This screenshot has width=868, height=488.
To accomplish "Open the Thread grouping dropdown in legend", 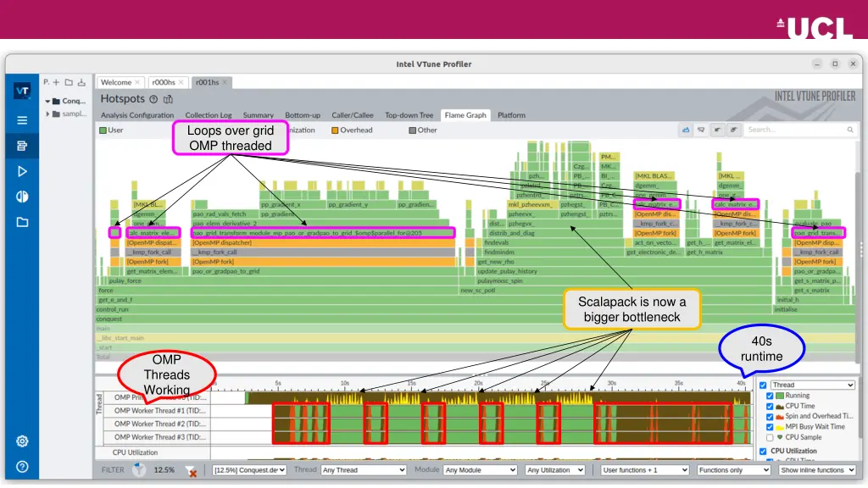I will pos(813,385).
